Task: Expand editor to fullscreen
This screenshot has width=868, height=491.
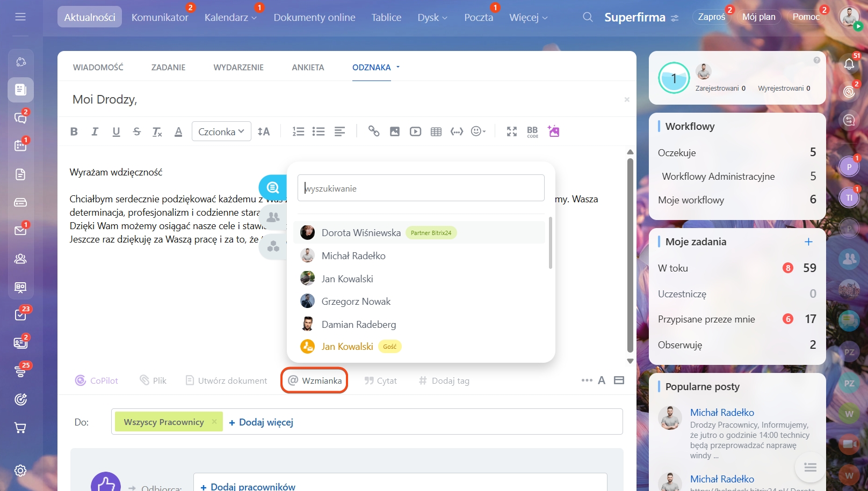Action: (512, 131)
